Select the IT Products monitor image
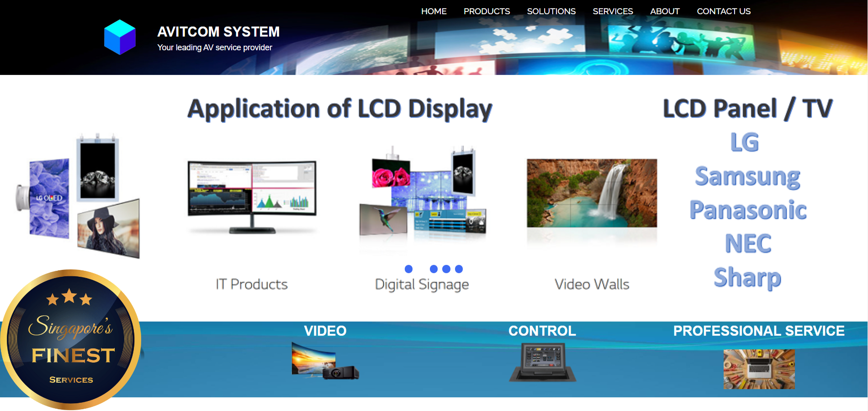The height and width of the screenshot is (411, 868). coord(252,196)
